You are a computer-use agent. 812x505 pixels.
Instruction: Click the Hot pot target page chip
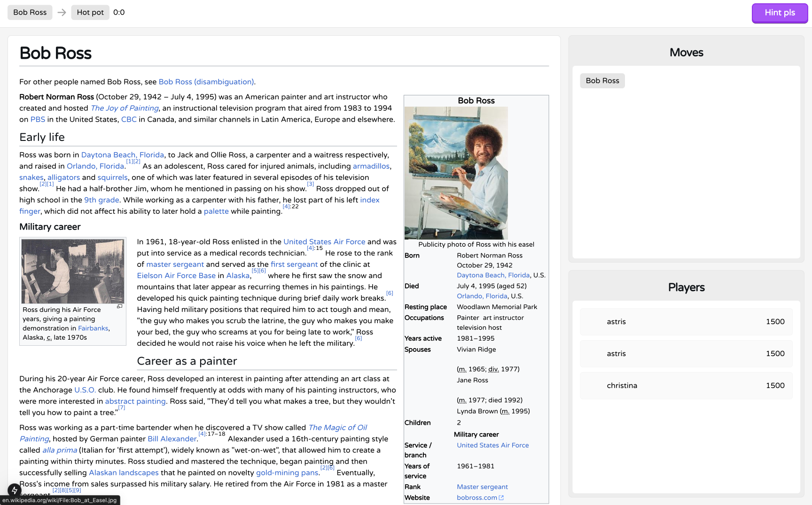90,12
